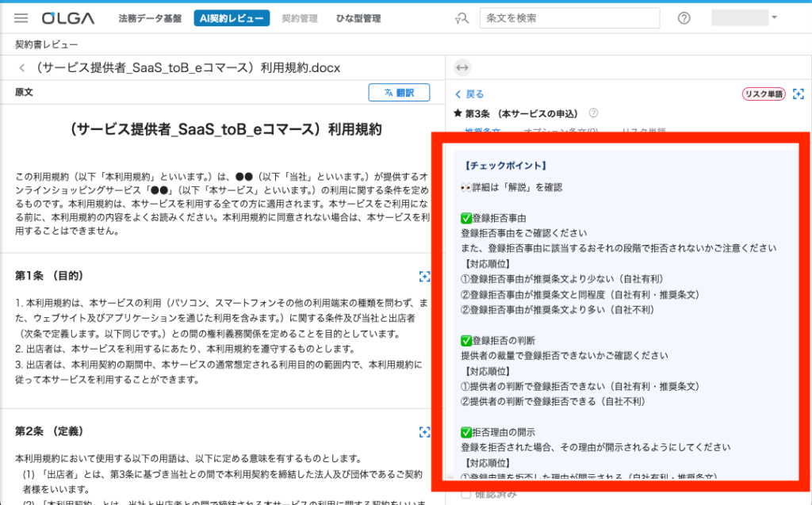Click the 【チェックポイント】 heading
The image size is (812, 505).
[505, 166]
